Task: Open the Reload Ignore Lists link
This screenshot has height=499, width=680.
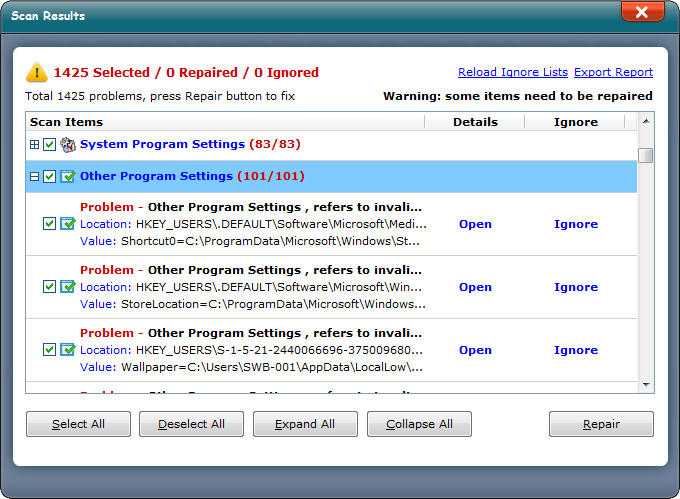Action: pyautogui.click(x=513, y=72)
